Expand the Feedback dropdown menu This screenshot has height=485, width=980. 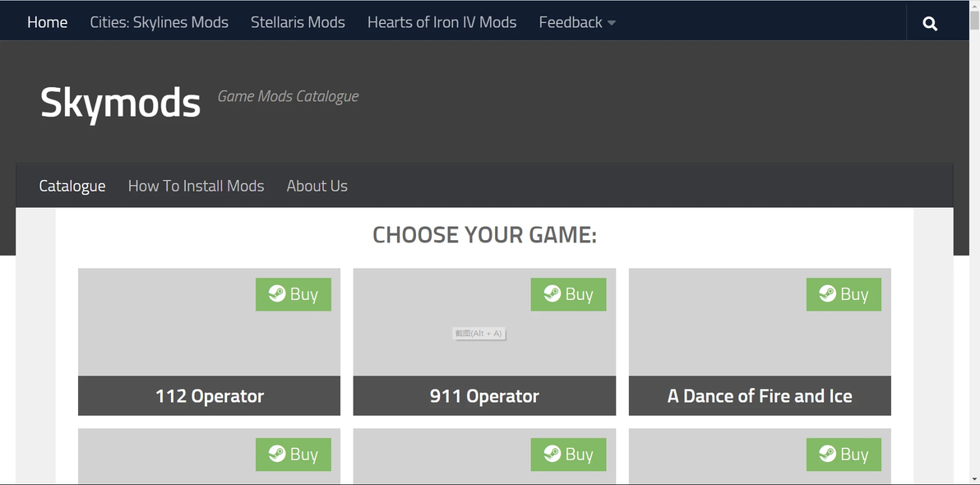pos(577,22)
